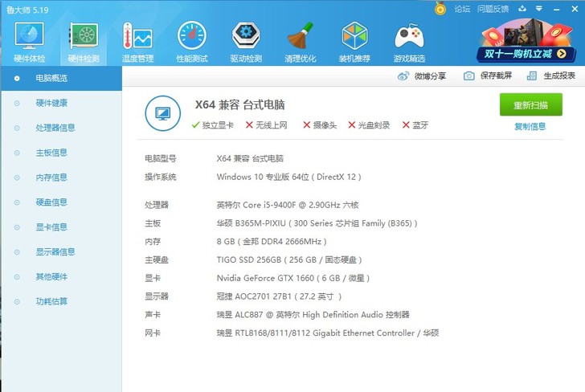Click the TIGO SSD 256GB disk value
The image size is (585, 392).
click(x=289, y=260)
